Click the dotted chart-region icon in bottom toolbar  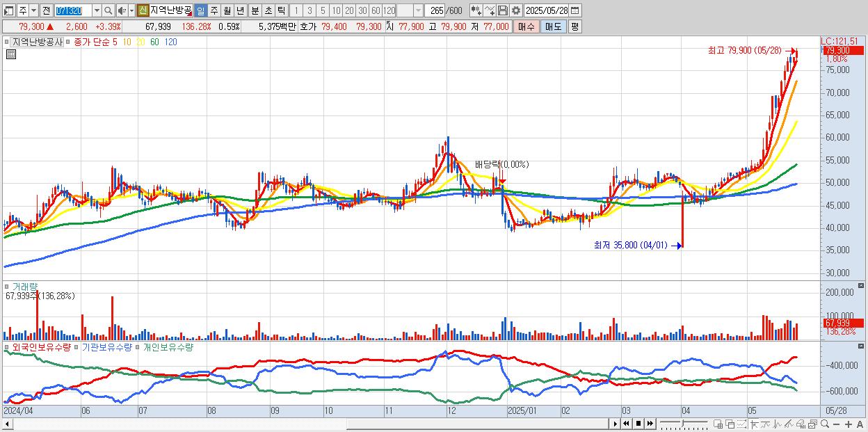[x=741, y=424]
